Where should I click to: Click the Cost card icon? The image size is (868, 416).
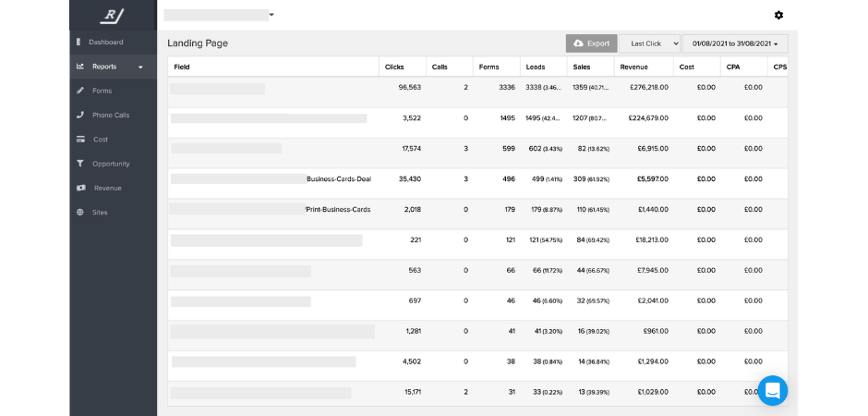(80, 140)
